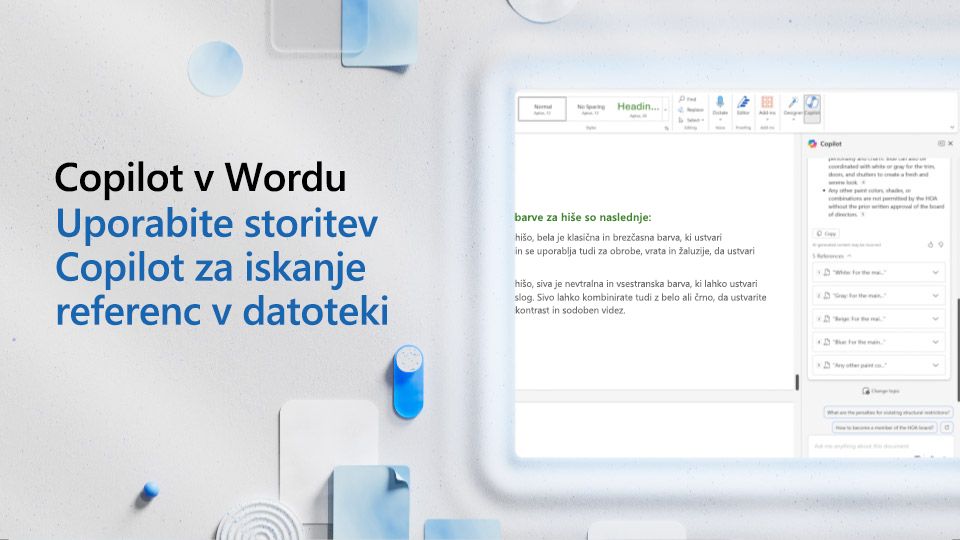Screen dimensions: 960x540
Task: Click the Change topic button
Action: point(880,391)
